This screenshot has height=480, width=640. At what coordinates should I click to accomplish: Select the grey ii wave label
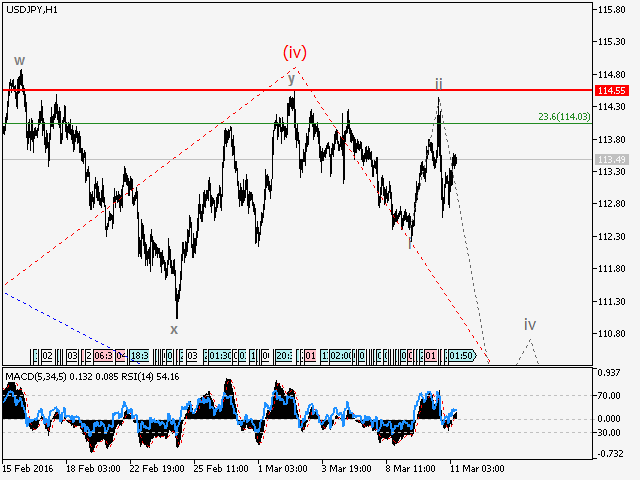point(438,84)
